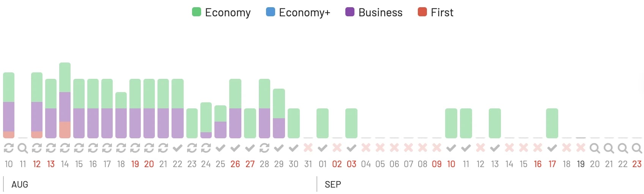The image size is (644, 194).
Task: Click the red X icon above Aug 31
Action: 308,148
